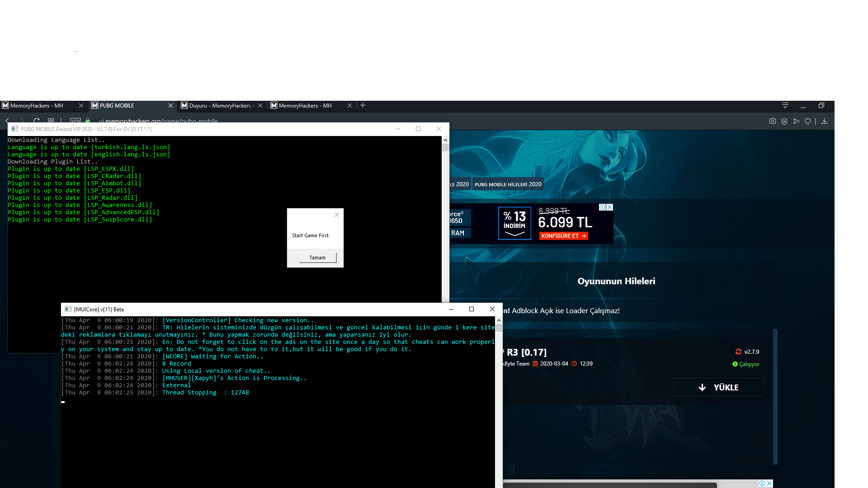The height and width of the screenshot is (488, 868).
Task: Minimize the [MUICore] Beta console window
Action: click(451, 309)
